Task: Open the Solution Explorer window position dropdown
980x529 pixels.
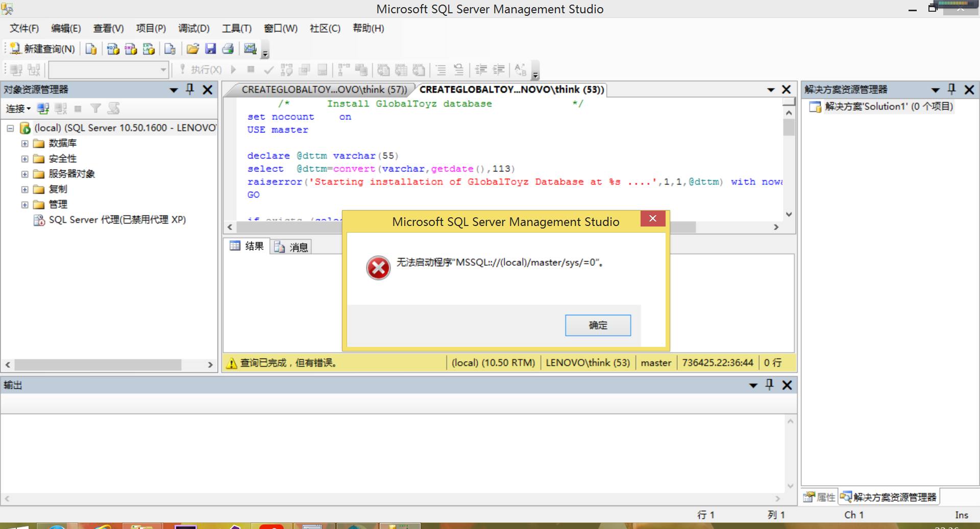Action: point(935,90)
